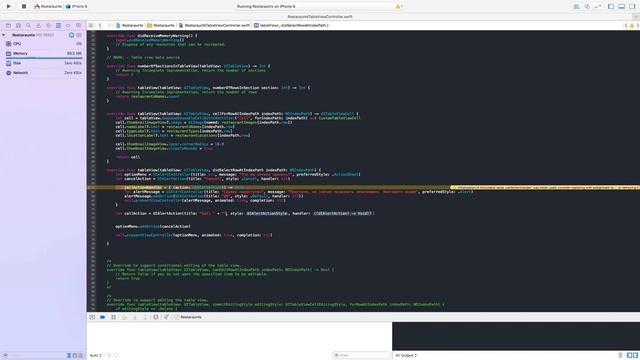The height and width of the screenshot is (360, 640).
Task: Open the Breakpoint navigator
Action: 68,25
